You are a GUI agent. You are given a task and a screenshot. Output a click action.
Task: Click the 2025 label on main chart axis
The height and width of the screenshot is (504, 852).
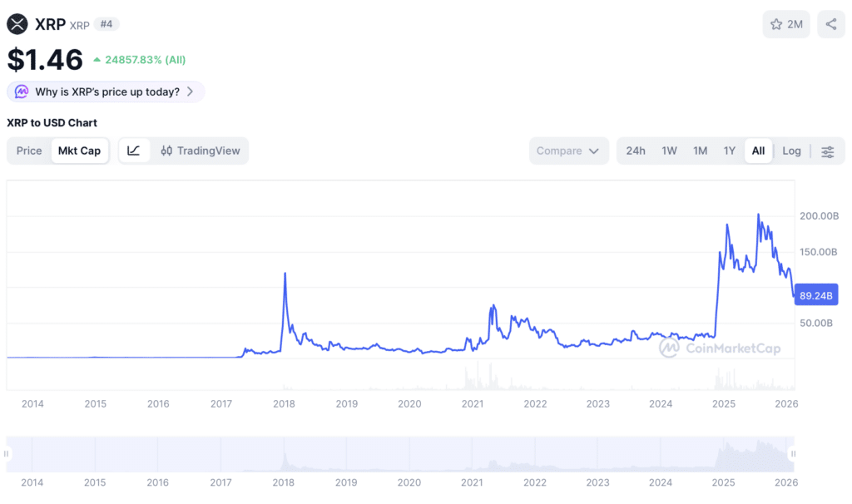point(724,403)
